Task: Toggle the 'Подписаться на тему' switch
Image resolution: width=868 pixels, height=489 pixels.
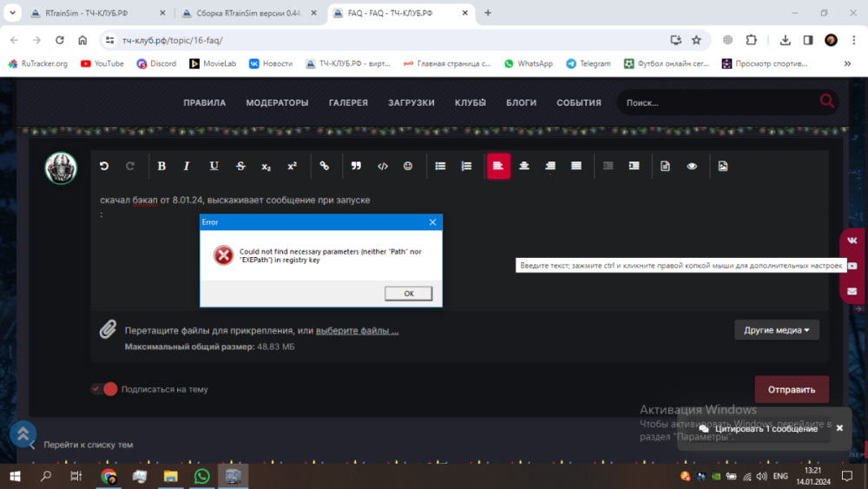Action: coord(104,389)
